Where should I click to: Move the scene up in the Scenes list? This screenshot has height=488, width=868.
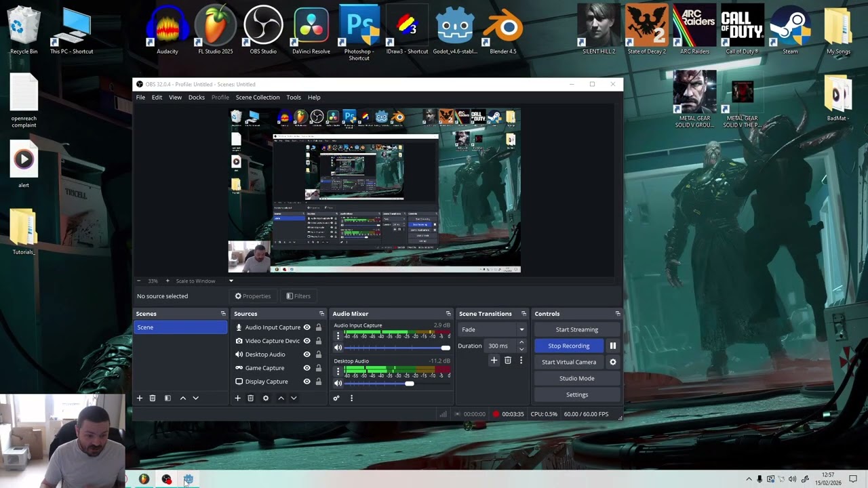pos(183,398)
